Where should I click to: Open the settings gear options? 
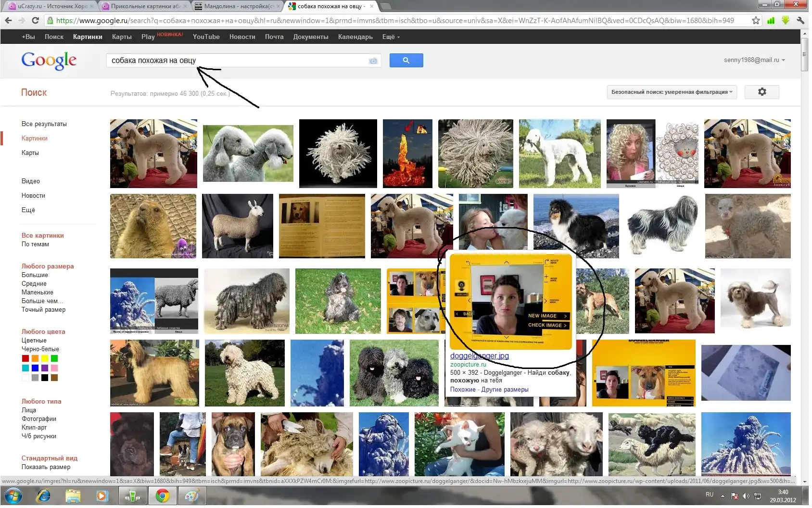[x=761, y=92]
